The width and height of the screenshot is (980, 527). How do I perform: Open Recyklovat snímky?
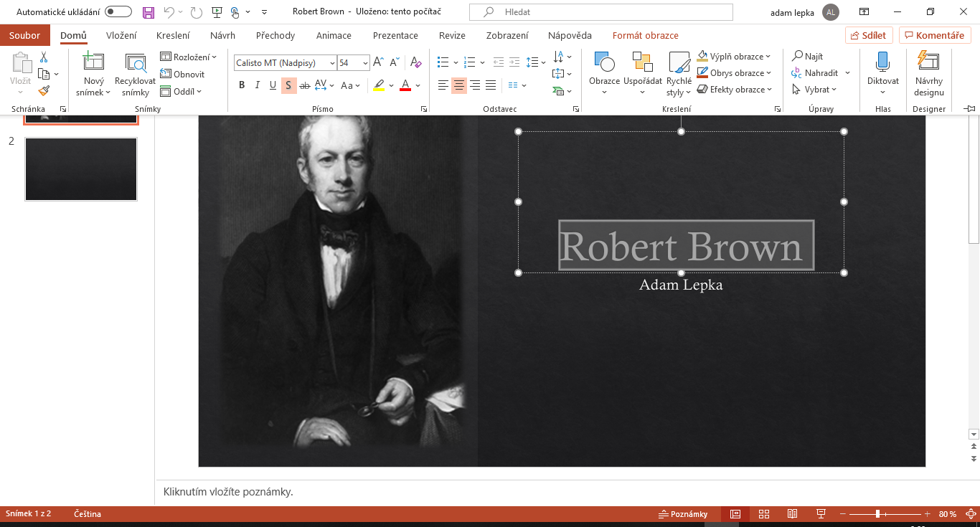pyautogui.click(x=135, y=75)
